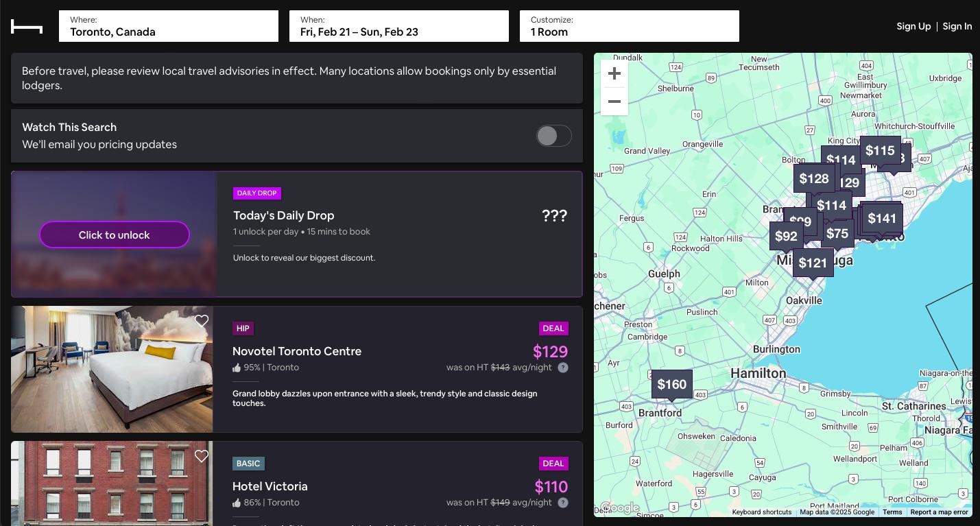Click Report a map error link
Screen dimensions: 980x526
[939, 512]
